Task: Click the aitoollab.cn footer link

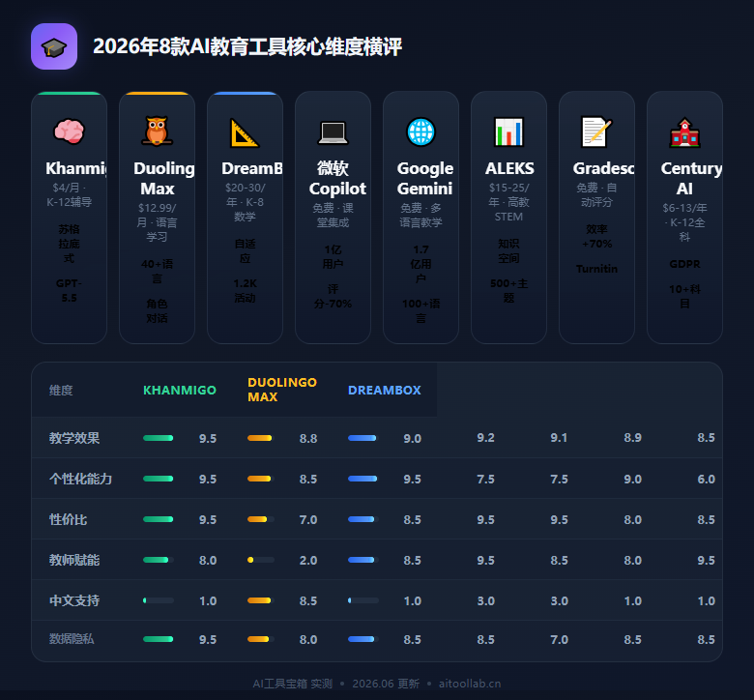Action: tap(470, 684)
